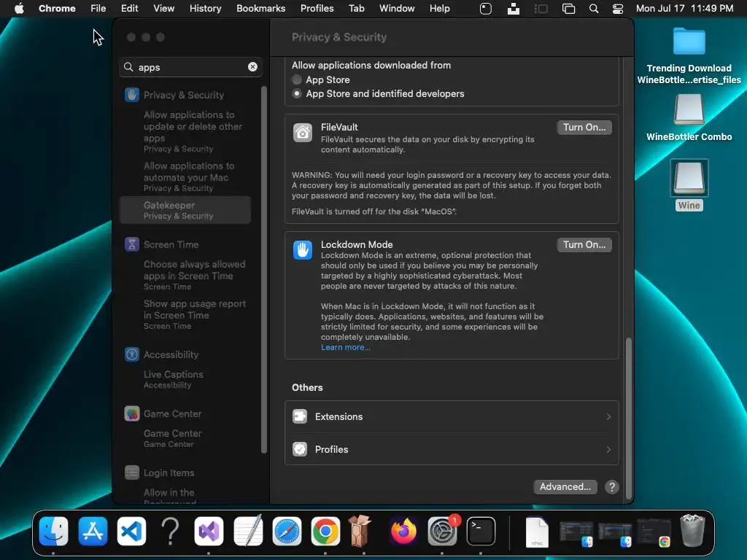Open the help question mark button

(x=612, y=486)
